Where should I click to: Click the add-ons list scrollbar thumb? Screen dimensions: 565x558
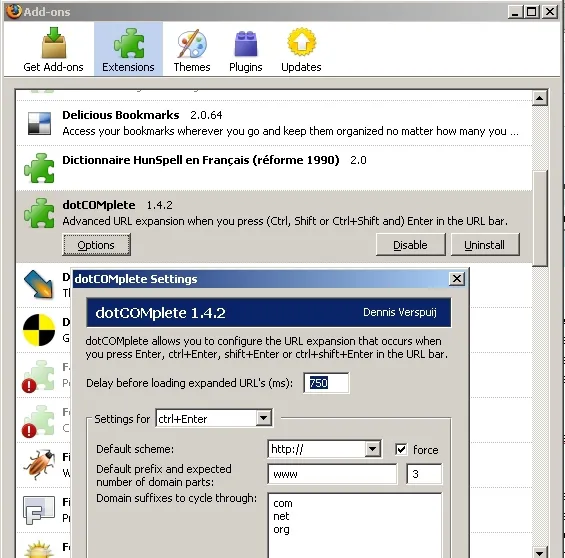[x=540, y=218]
